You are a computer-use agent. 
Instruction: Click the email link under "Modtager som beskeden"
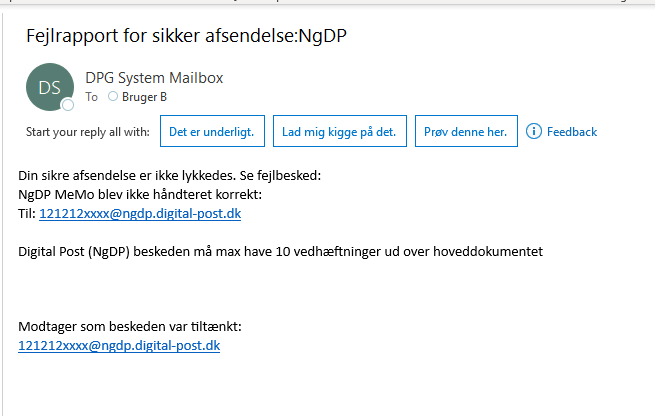tap(119, 345)
